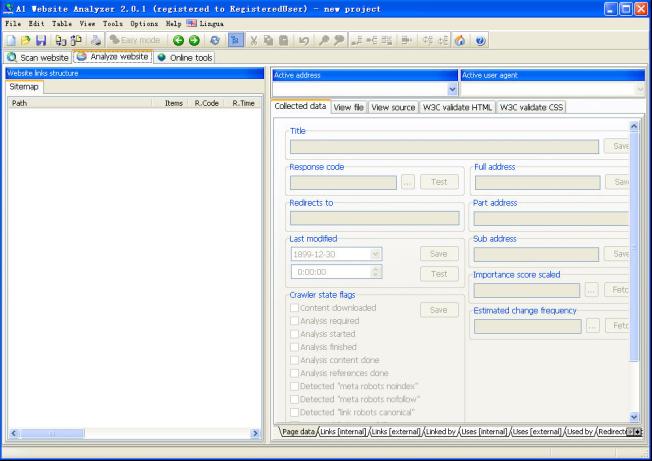Image resolution: width=652 pixels, height=461 pixels.
Task: Click the Cut scissors icon
Action: tap(253, 40)
